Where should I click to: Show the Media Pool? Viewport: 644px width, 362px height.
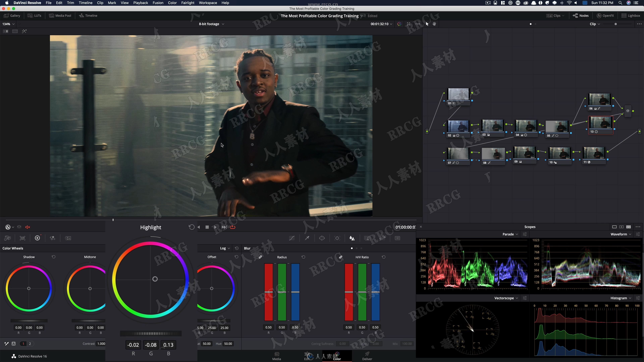pos(60,15)
